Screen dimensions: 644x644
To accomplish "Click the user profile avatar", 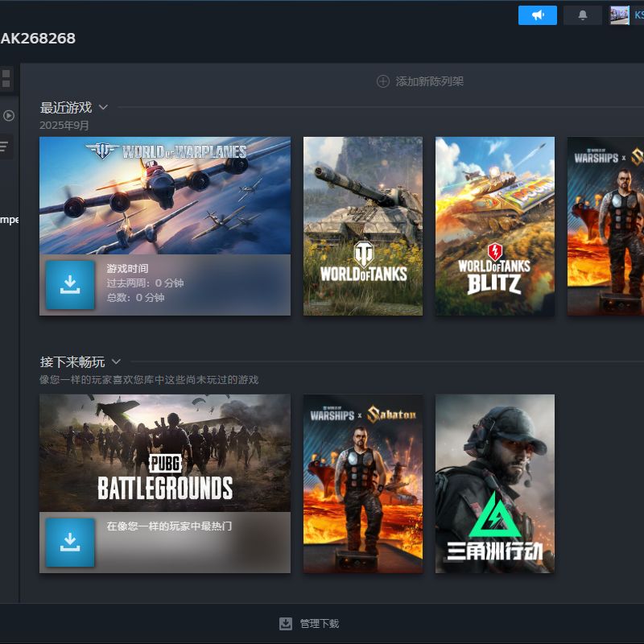I will point(619,15).
